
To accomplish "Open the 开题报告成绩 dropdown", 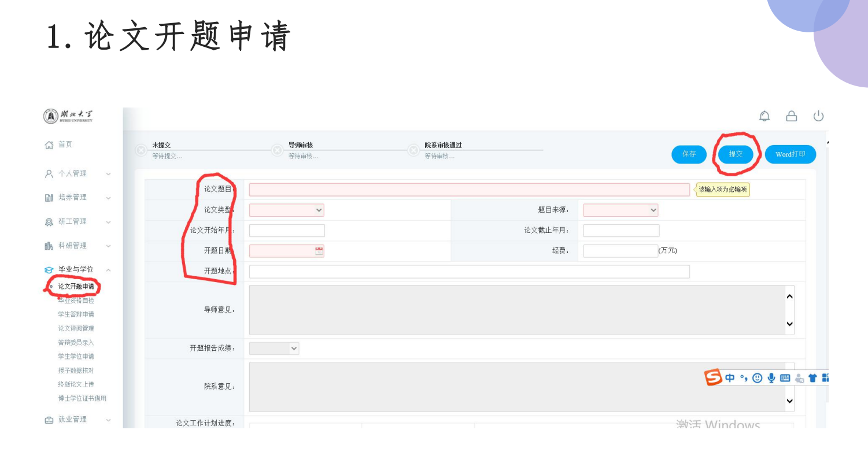I will [x=274, y=349].
